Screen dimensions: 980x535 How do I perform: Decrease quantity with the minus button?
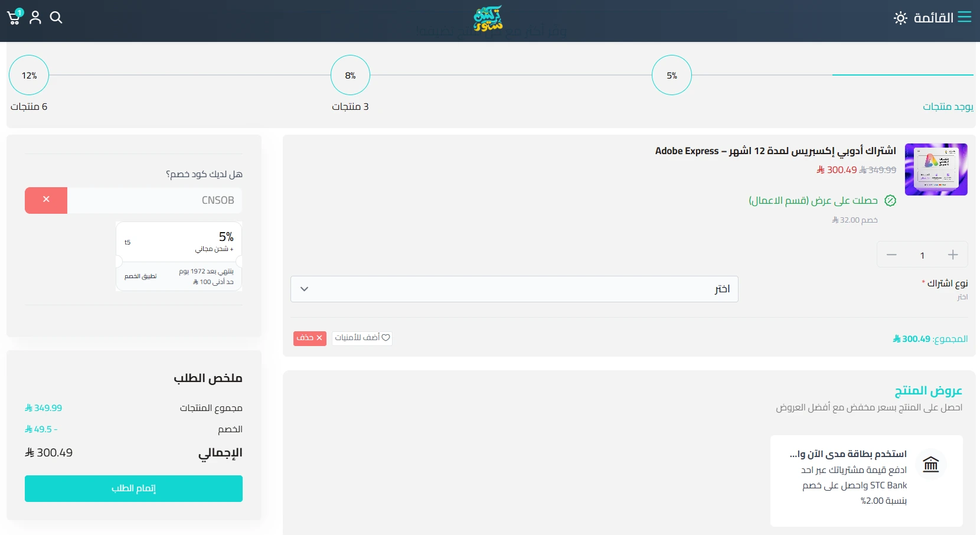[x=891, y=255]
